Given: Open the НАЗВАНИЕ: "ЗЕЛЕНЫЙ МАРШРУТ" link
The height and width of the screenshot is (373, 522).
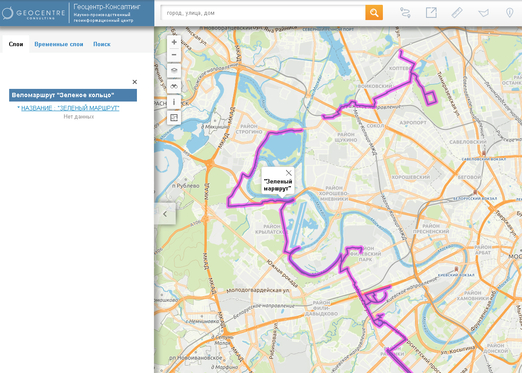Looking at the screenshot, I should pyautogui.click(x=70, y=108).
